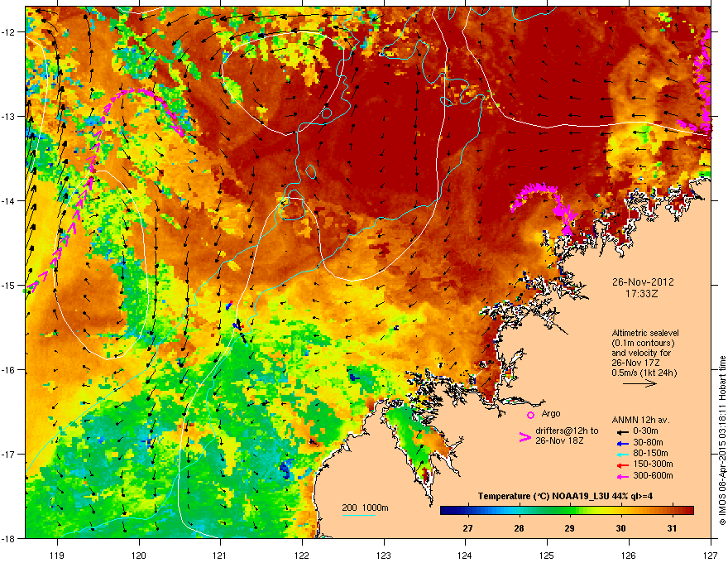This screenshot has width=728, height=563.
Task: Click the latitude axis label '-12'
Action: coord(8,32)
